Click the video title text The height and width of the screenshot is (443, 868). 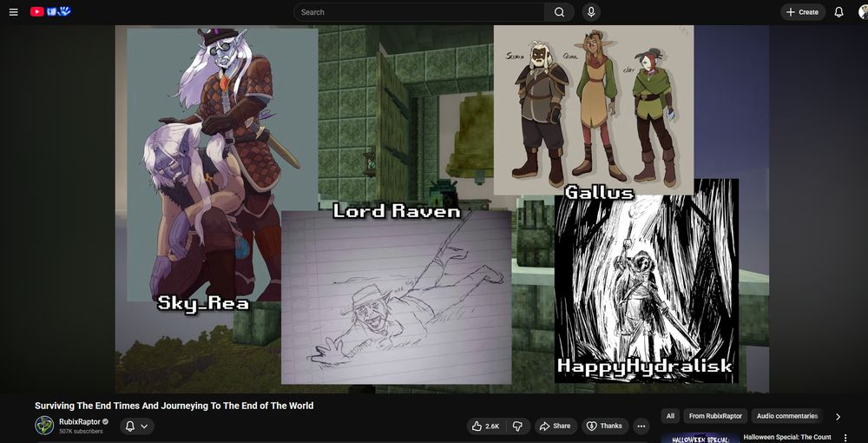point(174,406)
